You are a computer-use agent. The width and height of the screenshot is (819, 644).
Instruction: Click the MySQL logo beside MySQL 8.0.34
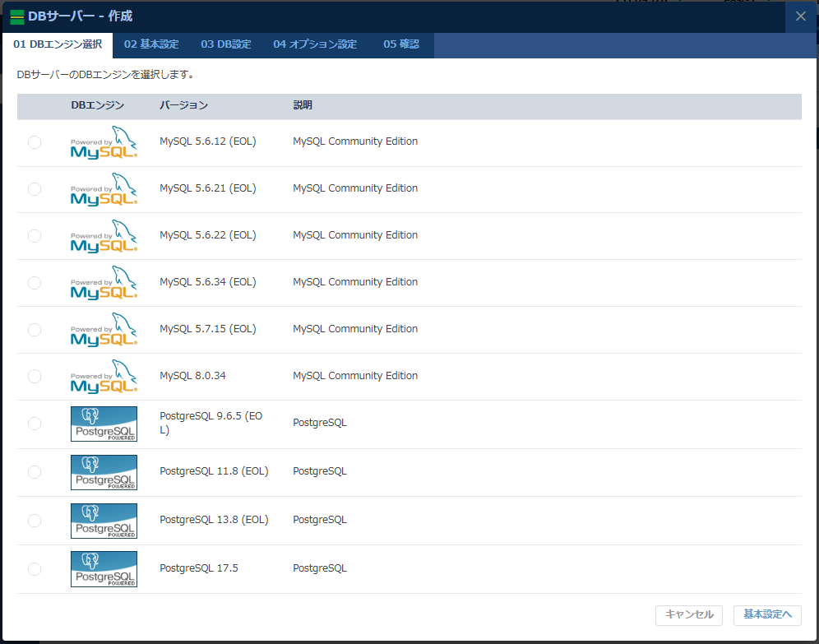click(104, 378)
